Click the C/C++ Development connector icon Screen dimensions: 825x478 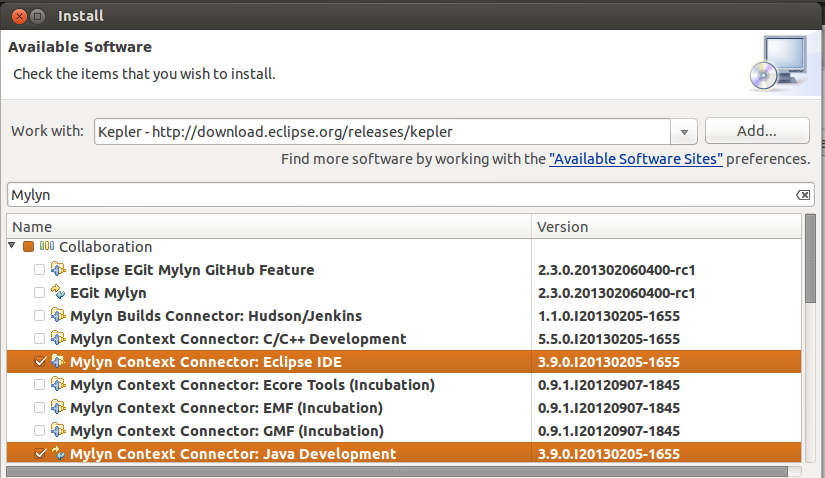(x=58, y=338)
